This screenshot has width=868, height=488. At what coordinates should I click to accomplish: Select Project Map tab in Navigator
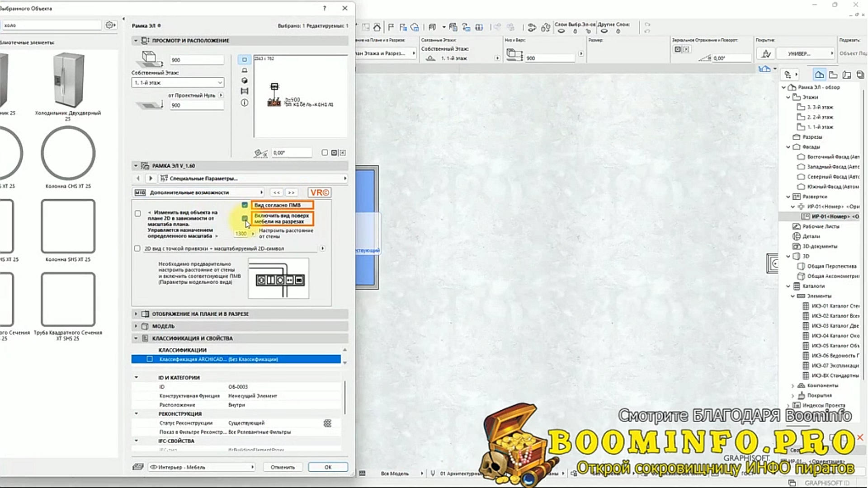pos(819,75)
